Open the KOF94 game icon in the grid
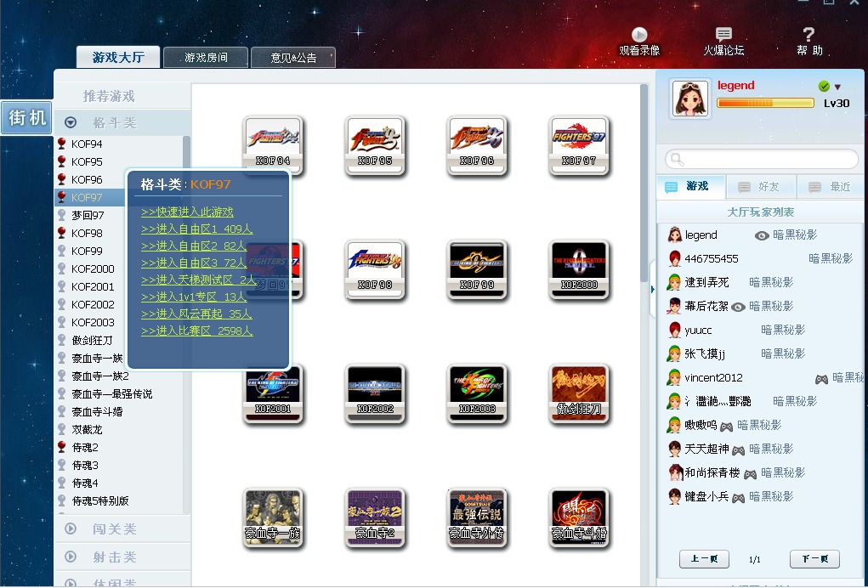Screen dimensions: 868x588 click(x=273, y=145)
